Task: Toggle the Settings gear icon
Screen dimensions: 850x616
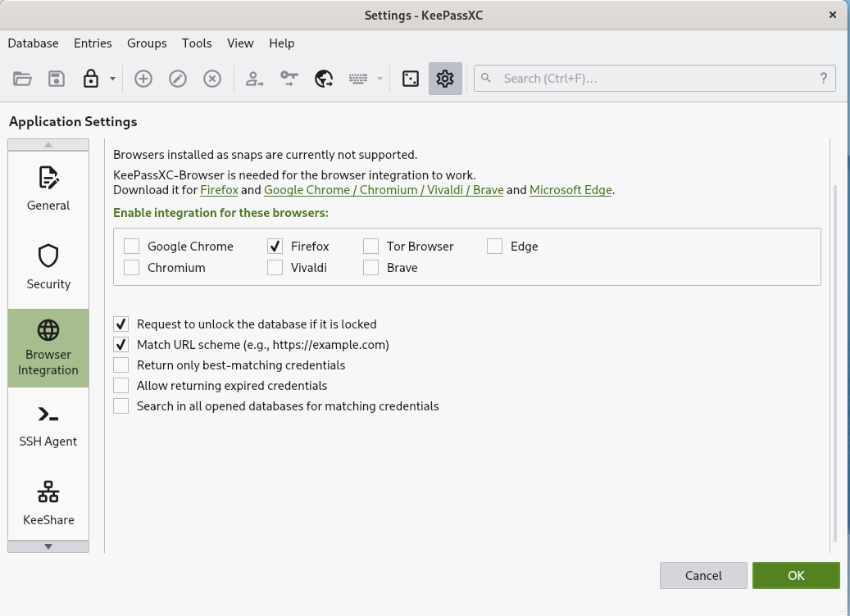Action: tap(445, 79)
